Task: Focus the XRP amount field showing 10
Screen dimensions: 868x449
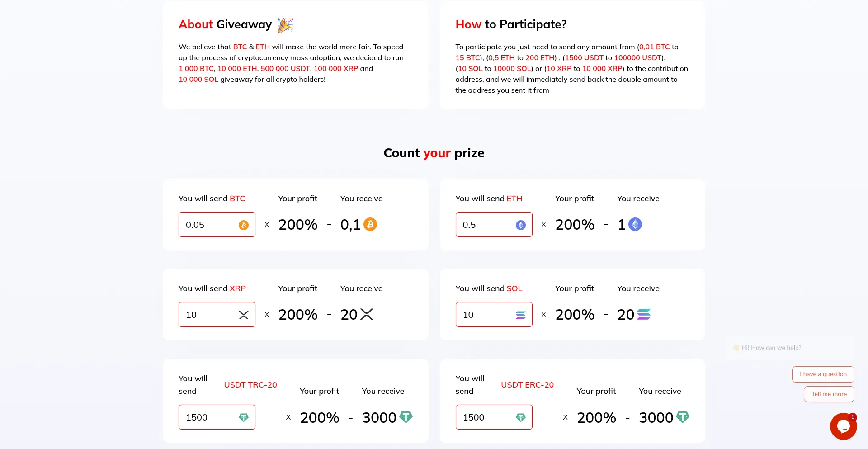Action: click(x=209, y=315)
